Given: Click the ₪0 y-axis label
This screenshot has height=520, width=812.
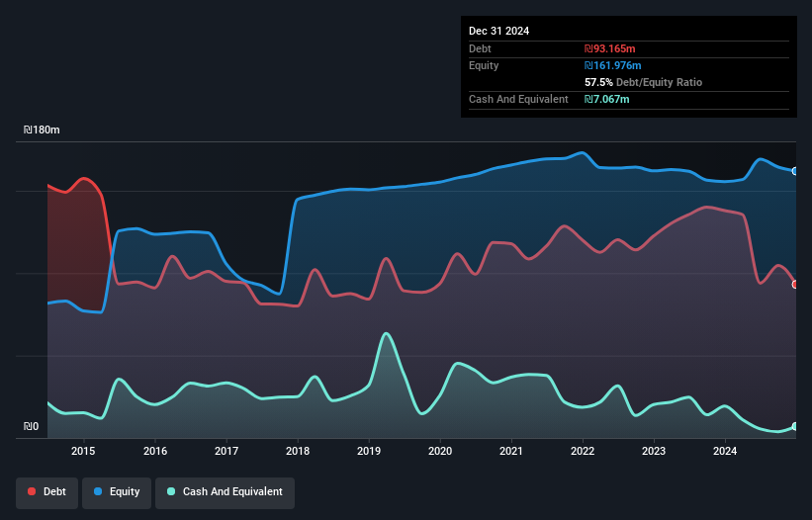Looking at the screenshot, I should point(31,426).
